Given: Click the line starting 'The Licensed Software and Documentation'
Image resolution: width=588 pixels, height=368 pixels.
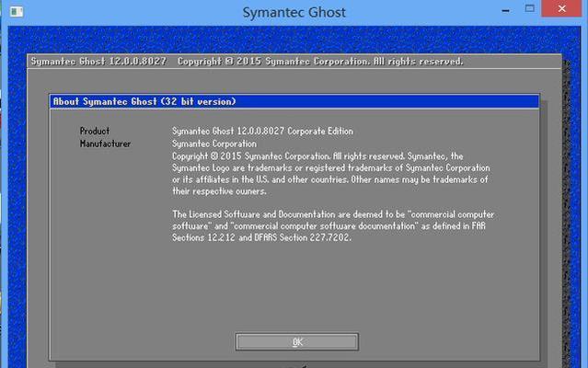Looking at the screenshot, I should click(333, 214).
